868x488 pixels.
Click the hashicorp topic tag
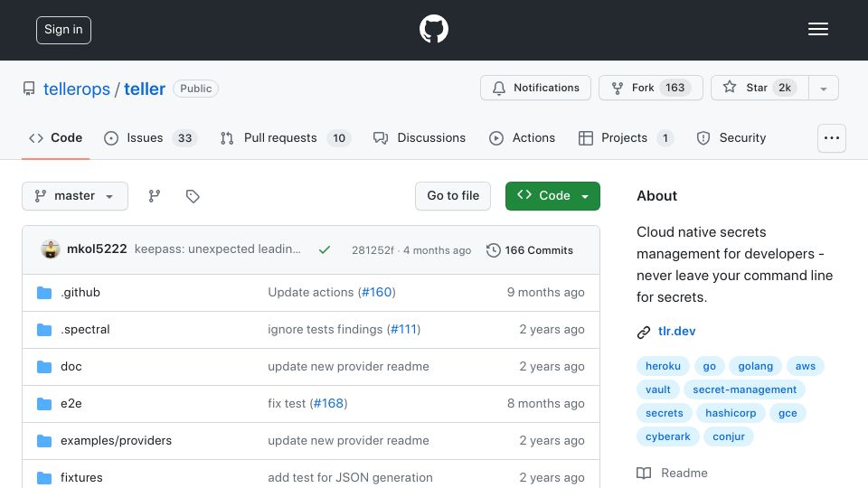[x=731, y=413]
